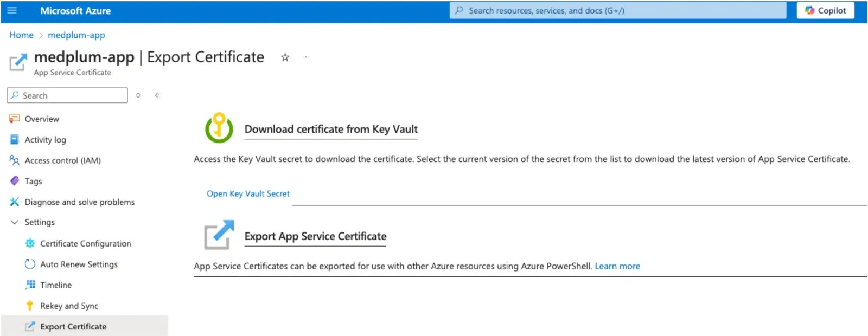Click the Export App Service Certificate icon
Image resolution: width=868 pixels, height=336 pixels.
[219, 235]
